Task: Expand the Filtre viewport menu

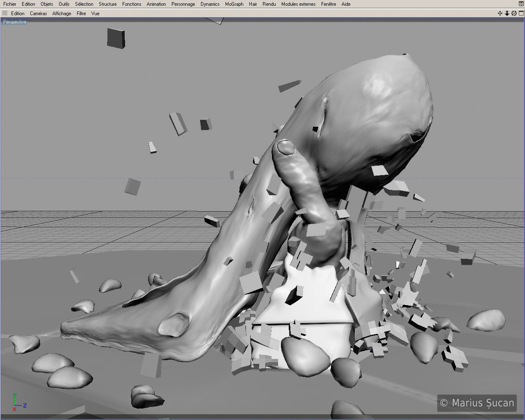Action: [x=81, y=14]
